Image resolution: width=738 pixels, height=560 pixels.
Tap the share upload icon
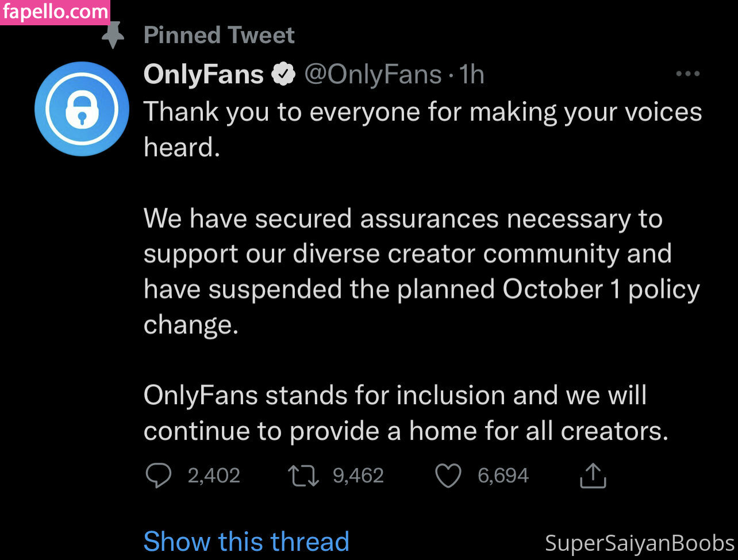pyautogui.click(x=593, y=476)
